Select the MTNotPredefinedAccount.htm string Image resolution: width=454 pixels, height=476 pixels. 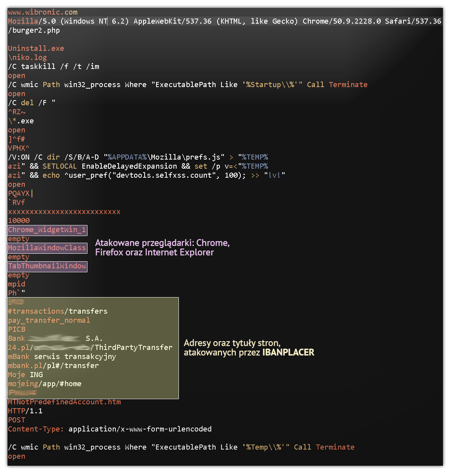(x=64, y=402)
